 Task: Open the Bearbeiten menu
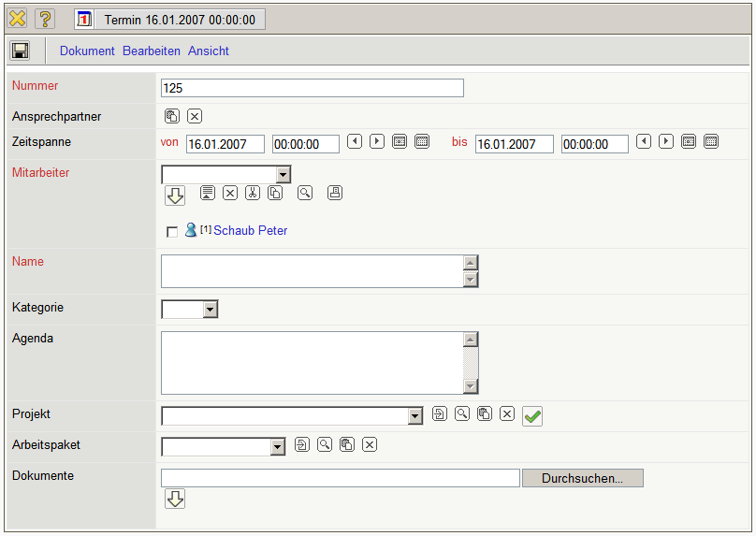[x=152, y=51]
